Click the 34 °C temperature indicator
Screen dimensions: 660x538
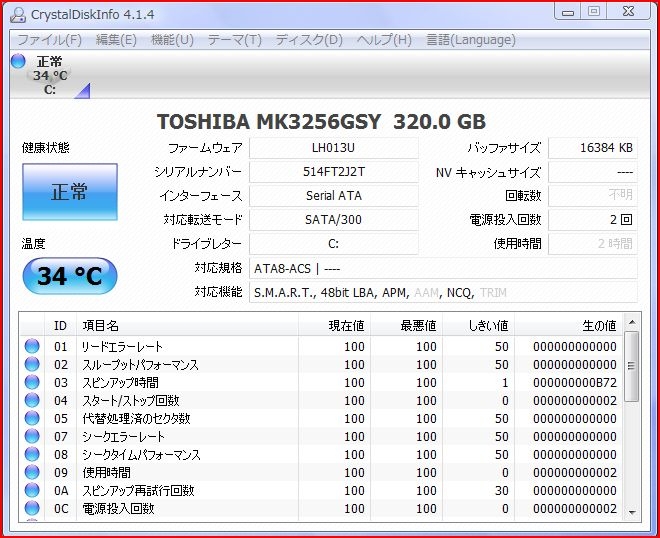(x=69, y=276)
